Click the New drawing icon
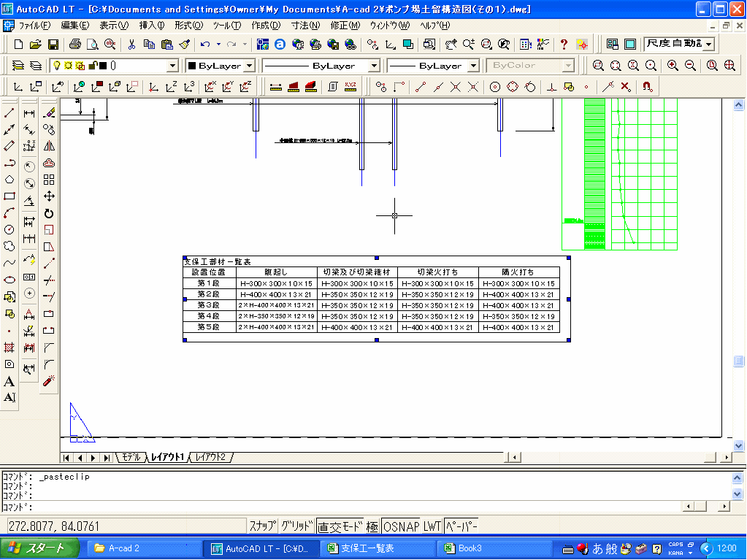Screen dimensions: 747x560 tap(18, 45)
